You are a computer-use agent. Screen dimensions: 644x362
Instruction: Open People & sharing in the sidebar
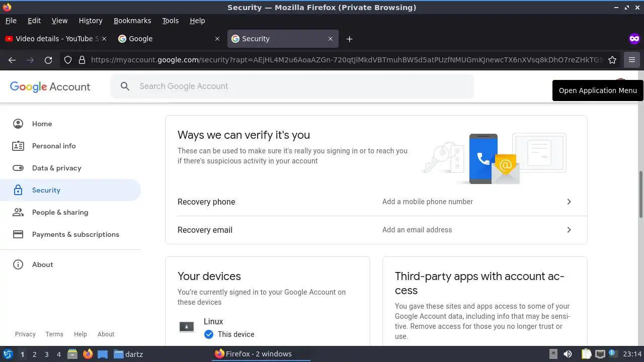(x=70, y=212)
